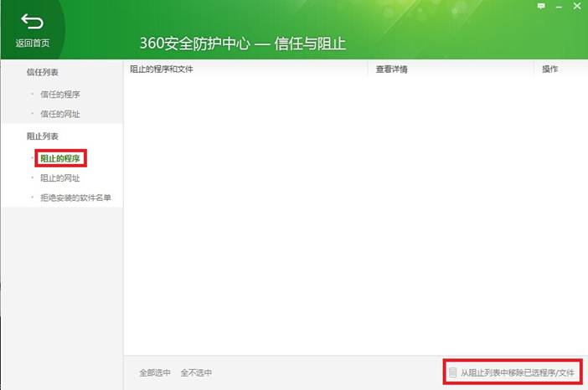Click 从阻止列表中移除已选程序/文件 button

click(x=513, y=372)
